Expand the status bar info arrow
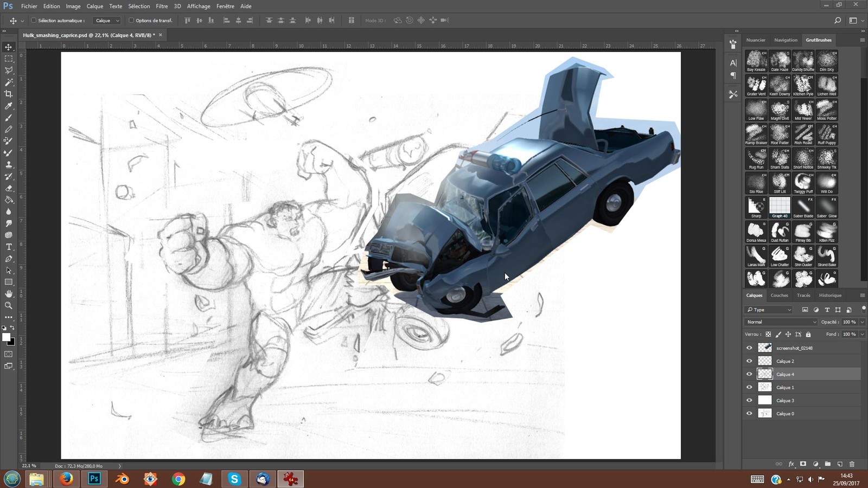868x488 pixels. click(x=120, y=466)
